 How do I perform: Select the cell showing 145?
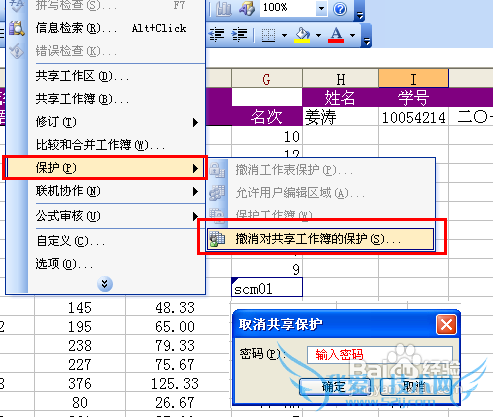tap(80, 307)
